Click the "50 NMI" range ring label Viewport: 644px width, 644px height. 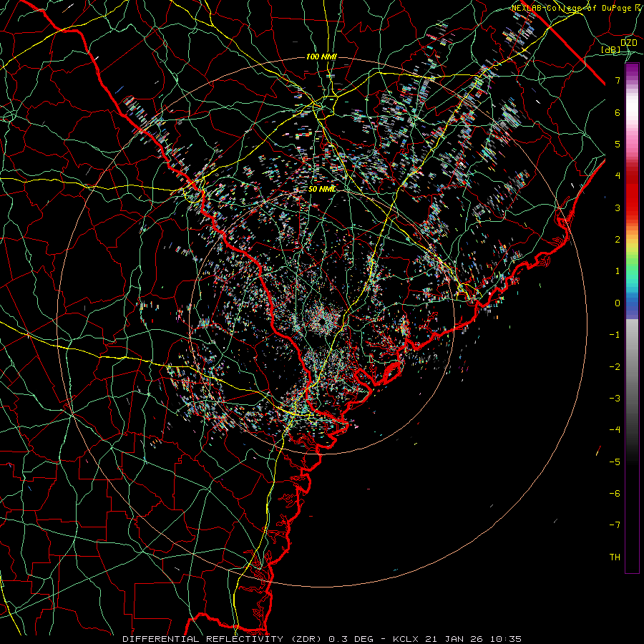coord(322,190)
